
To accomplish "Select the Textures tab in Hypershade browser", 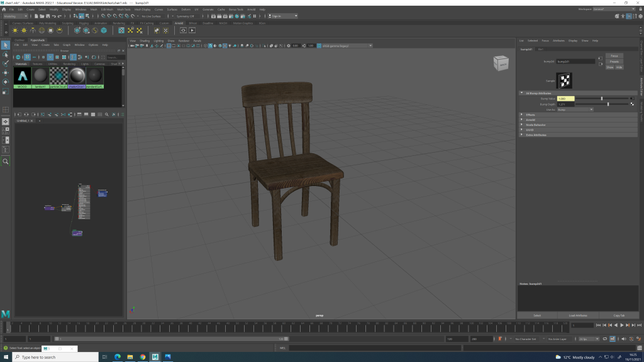I will point(37,64).
